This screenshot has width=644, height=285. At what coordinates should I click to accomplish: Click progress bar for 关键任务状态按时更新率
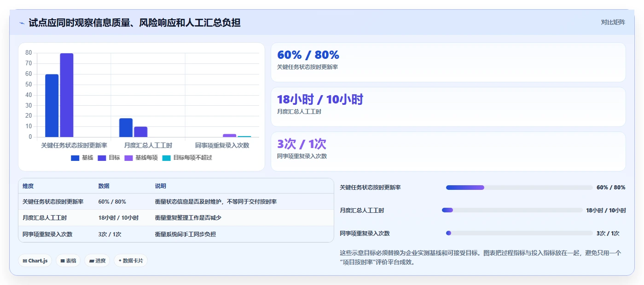[519, 188]
